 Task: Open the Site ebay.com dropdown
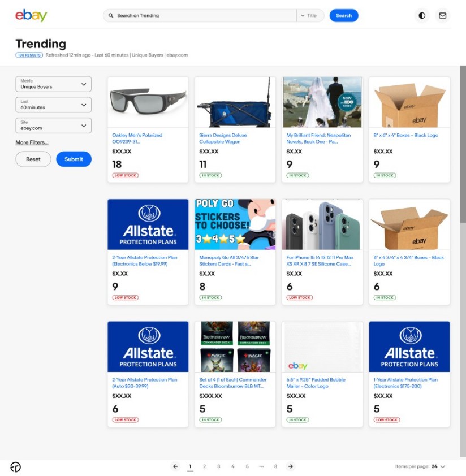click(54, 126)
